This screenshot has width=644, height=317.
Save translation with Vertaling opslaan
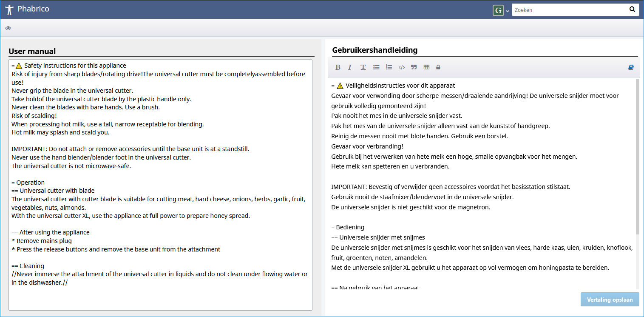pos(610,300)
